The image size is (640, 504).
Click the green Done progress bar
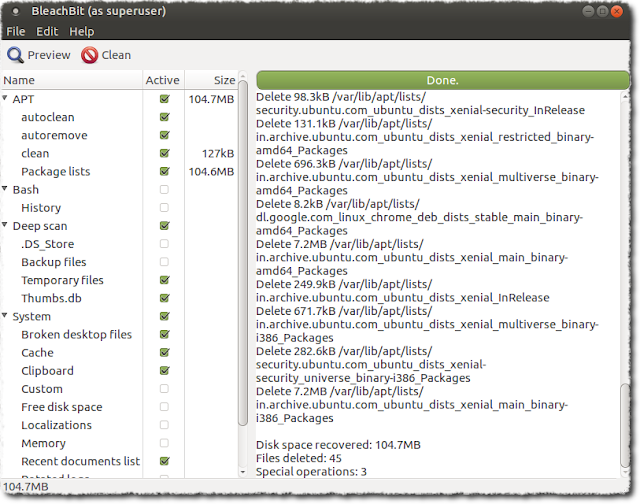[x=443, y=80]
